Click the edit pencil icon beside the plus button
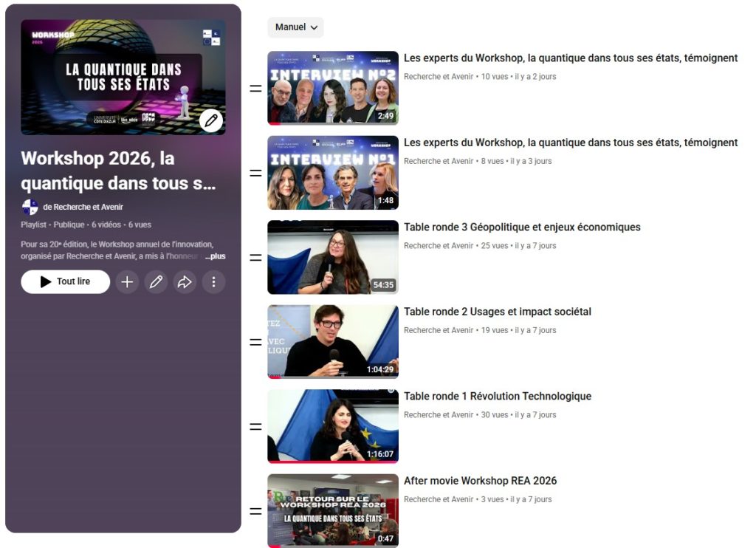The height and width of the screenshot is (548, 756). [156, 281]
